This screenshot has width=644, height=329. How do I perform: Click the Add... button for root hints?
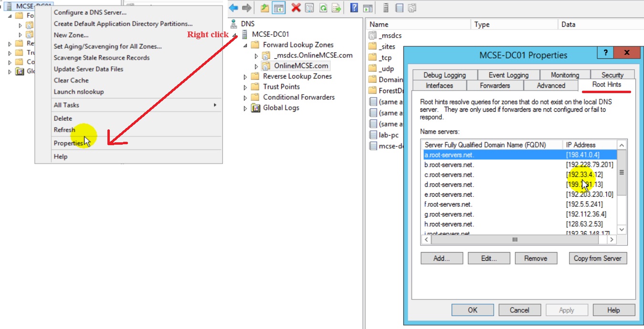click(442, 258)
